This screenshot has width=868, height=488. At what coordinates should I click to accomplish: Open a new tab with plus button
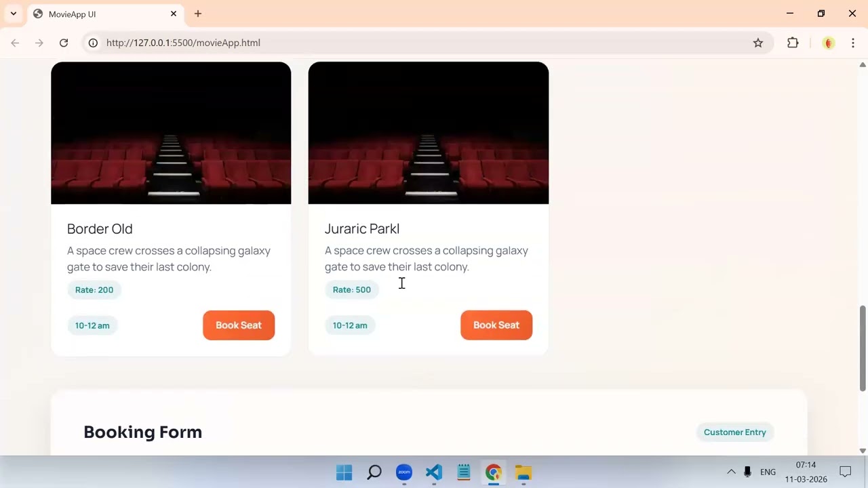pyautogui.click(x=198, y=14)
